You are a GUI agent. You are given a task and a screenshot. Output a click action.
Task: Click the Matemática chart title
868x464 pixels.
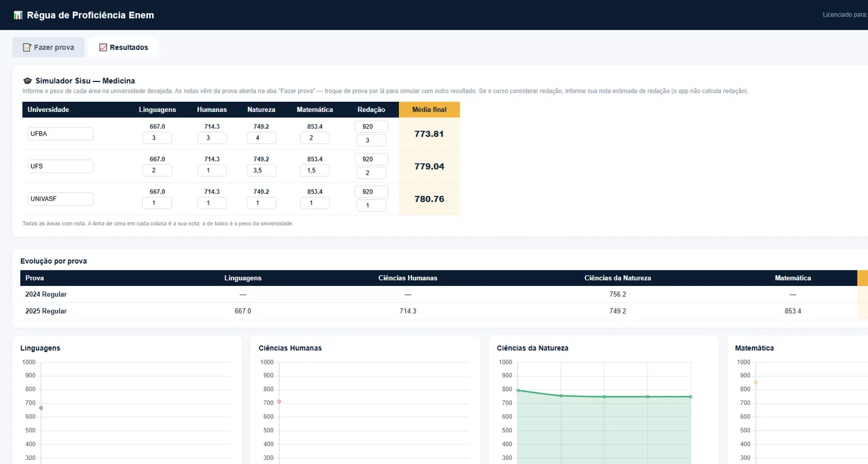754,348
